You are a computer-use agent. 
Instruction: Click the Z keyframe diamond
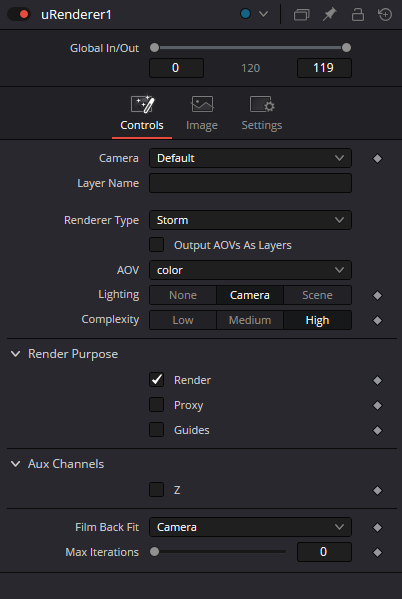tap(377, 491)
